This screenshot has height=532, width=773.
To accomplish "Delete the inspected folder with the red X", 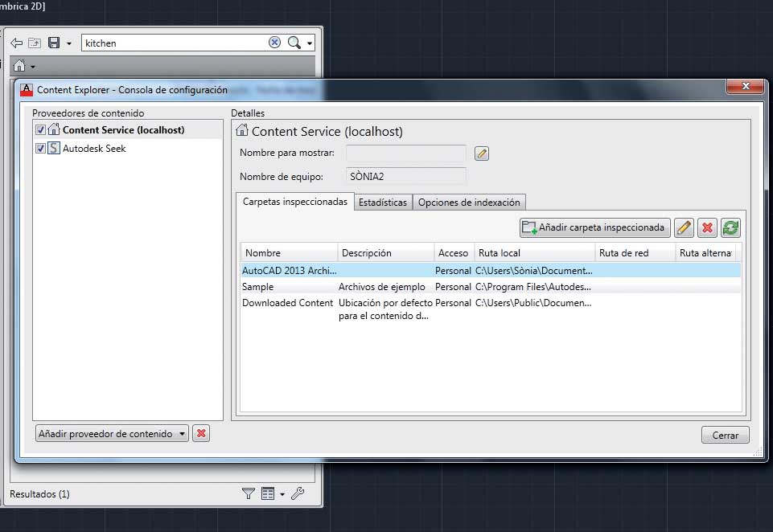I will (x=707, y=227).
